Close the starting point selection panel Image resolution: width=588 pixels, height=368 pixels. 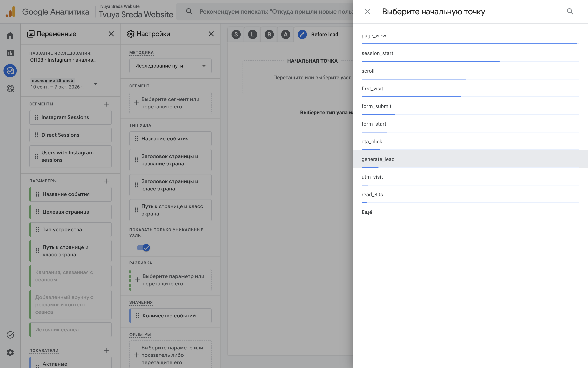[367, 11]
